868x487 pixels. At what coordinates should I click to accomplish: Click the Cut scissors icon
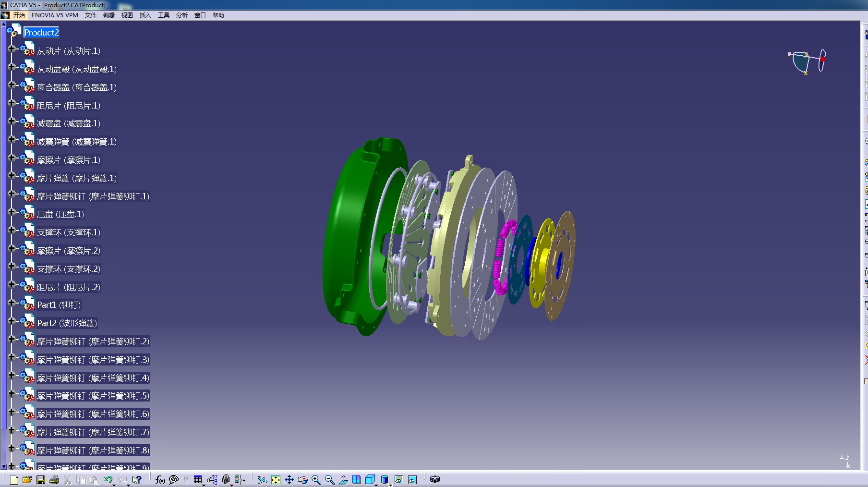pyautogui.click(x=67, y=479)
